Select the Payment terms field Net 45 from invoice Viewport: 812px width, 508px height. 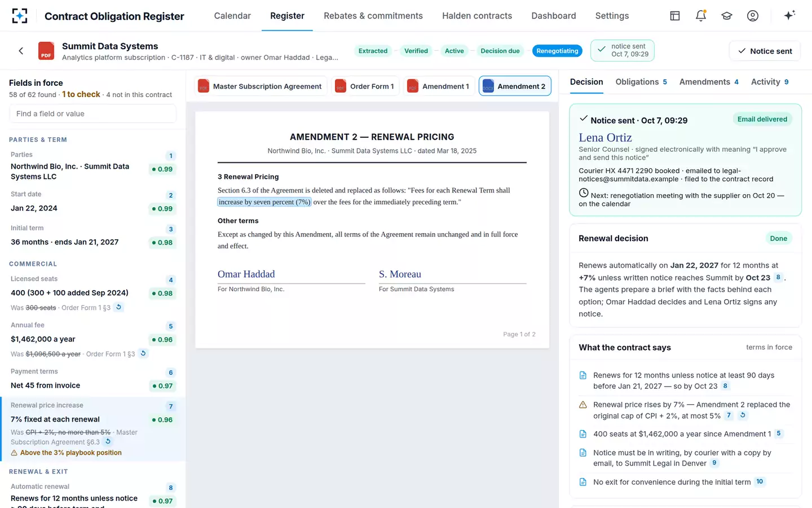93,379
